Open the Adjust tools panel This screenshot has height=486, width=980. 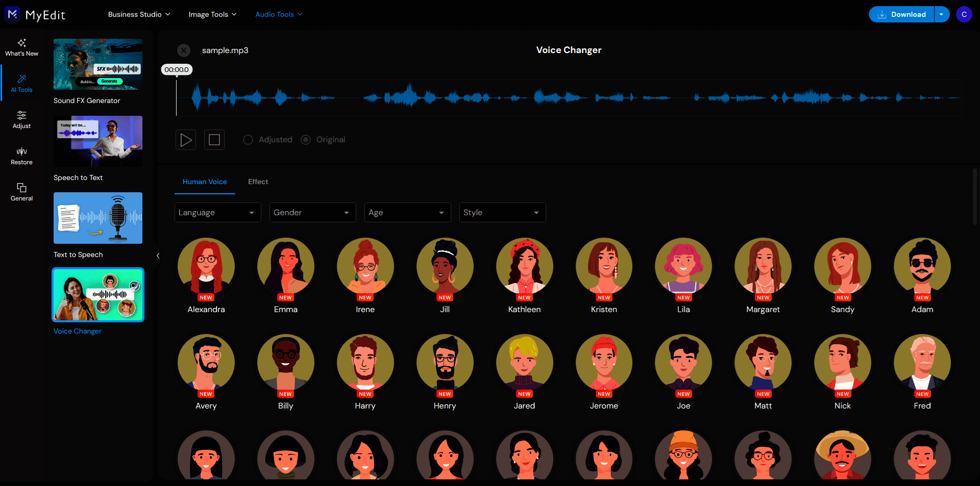[21, 120]
